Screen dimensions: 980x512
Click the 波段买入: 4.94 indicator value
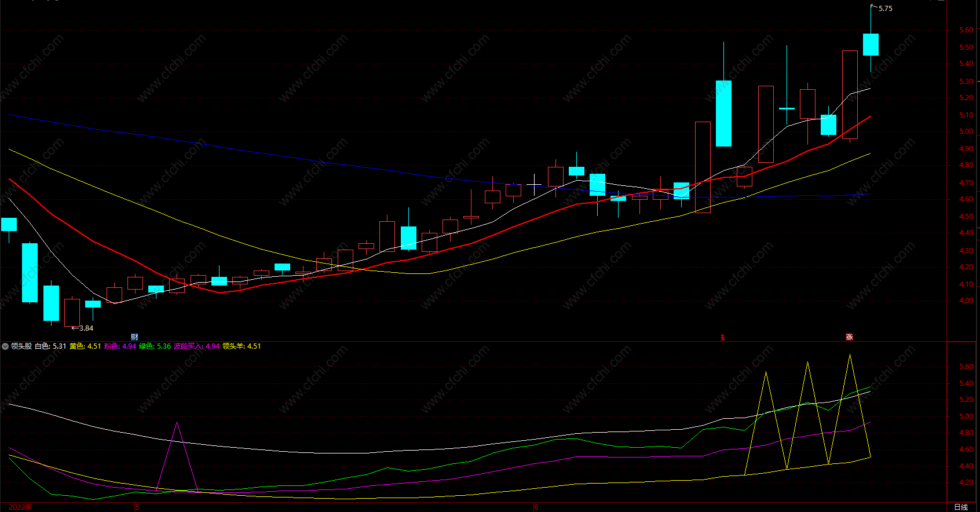196,346
